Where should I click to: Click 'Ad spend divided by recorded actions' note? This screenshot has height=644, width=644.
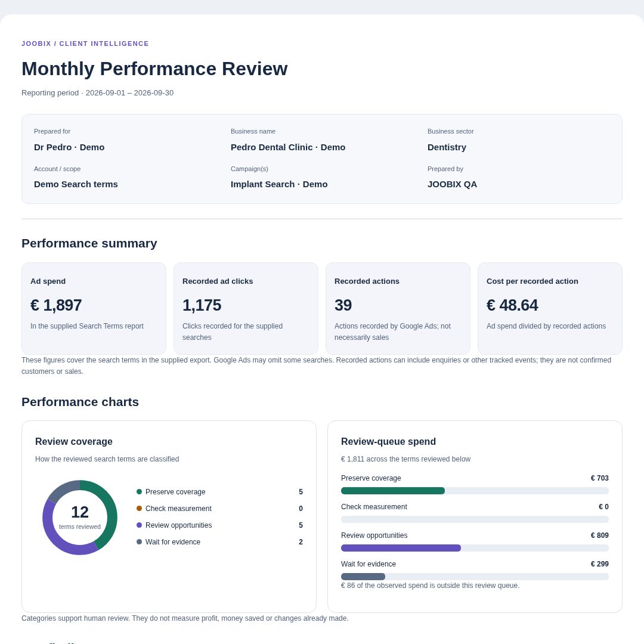pyautogui.click(x=546, y=326)
